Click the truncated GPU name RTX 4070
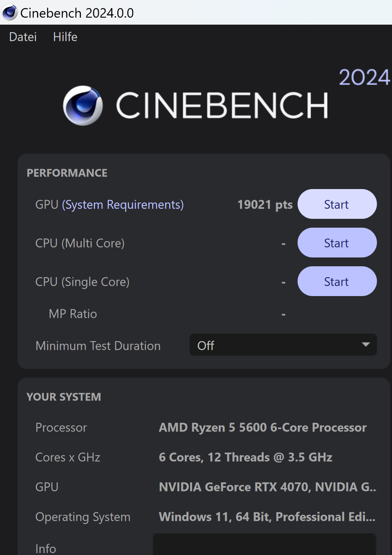The height and width of the screenshot is (555, 392). pyautogui.click(x=267, y=487)
